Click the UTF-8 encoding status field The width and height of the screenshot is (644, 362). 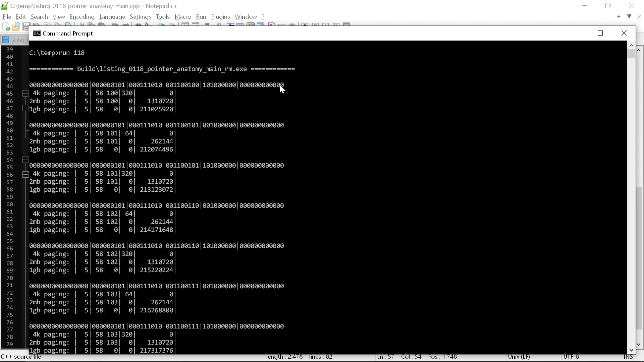[571, 357]
